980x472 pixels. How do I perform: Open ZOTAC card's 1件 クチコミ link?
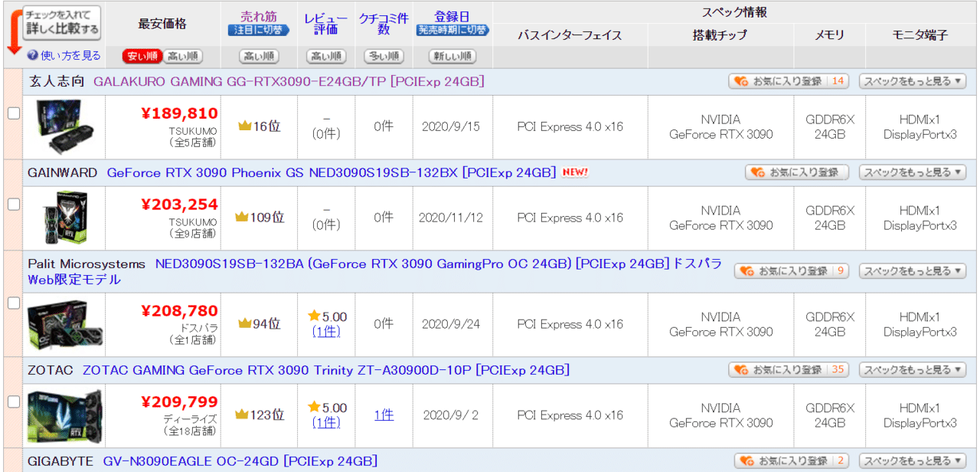coord(384,415)
